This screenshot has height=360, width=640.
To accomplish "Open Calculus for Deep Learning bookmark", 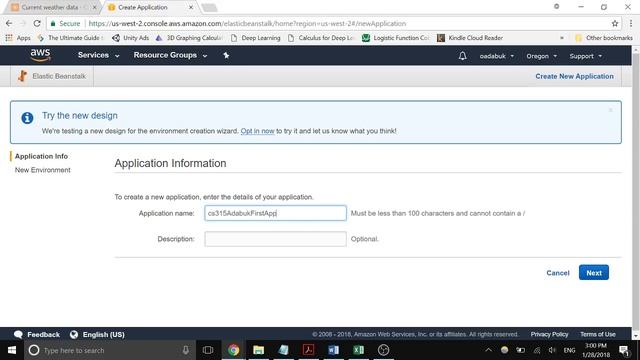I will coord(321,38).
